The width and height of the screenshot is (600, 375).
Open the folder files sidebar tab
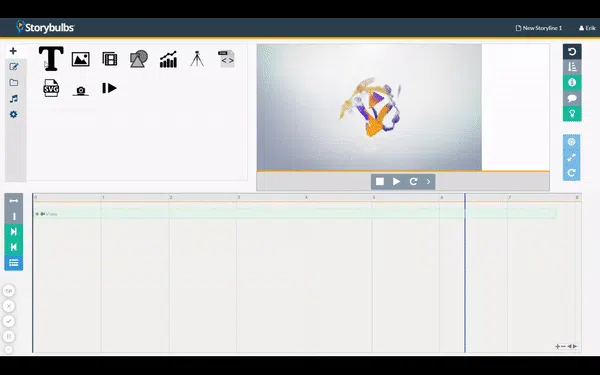point(13,83)
